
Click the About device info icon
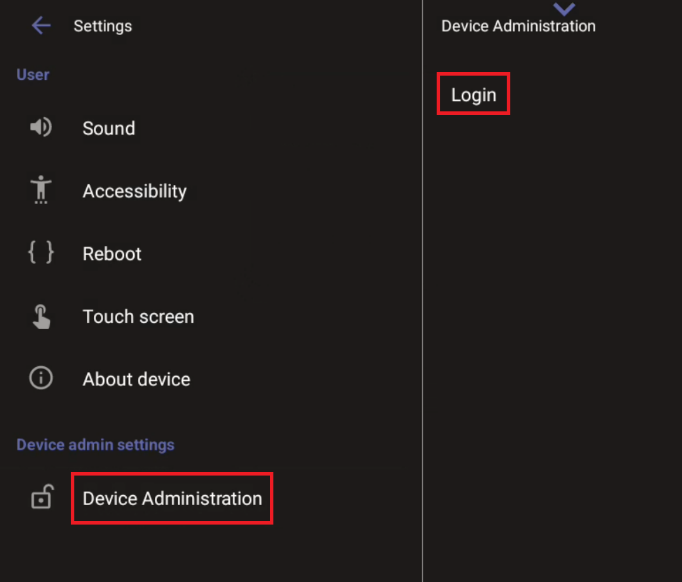coord(41,379)
